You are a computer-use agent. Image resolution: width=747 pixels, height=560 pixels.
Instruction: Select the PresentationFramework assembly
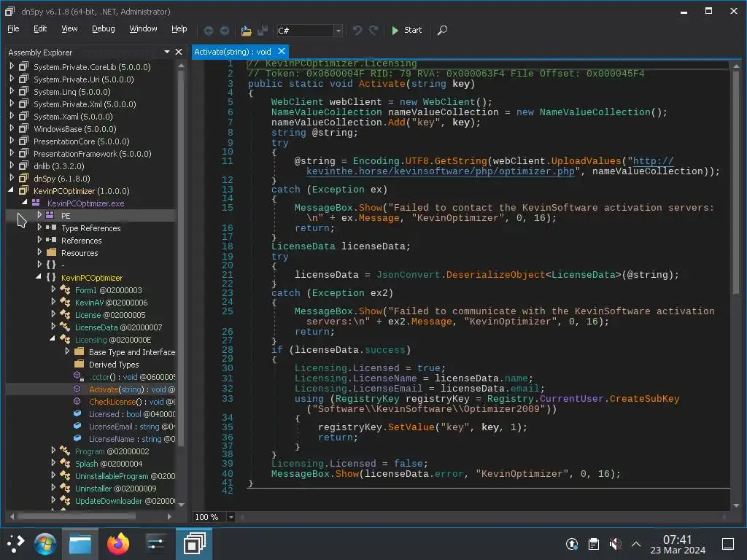point(92,154)
